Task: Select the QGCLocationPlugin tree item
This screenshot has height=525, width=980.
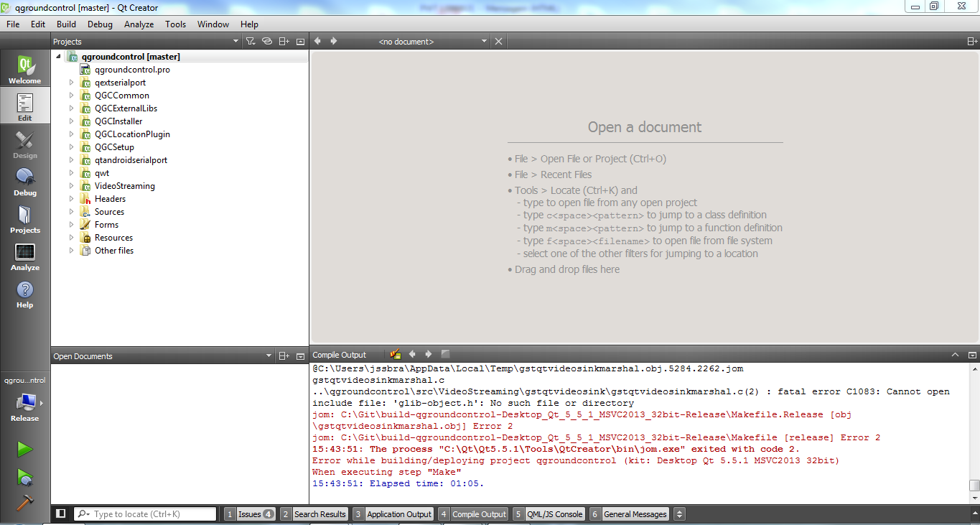Action: 132,134
